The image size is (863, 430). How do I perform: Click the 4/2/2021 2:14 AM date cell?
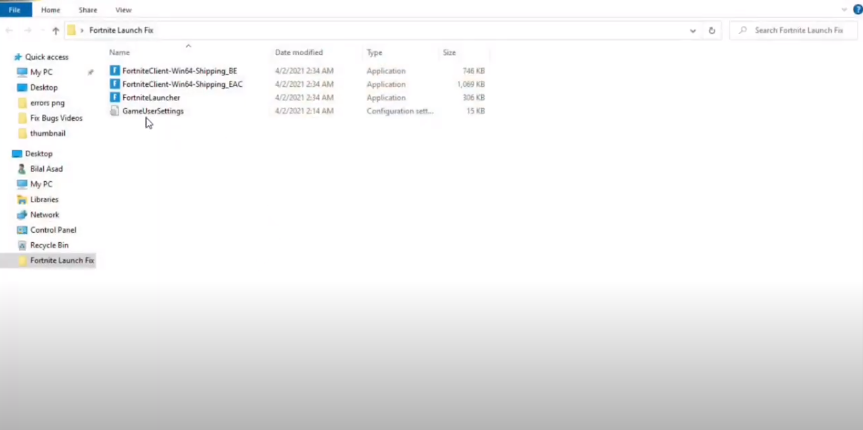pyautogui.click(x=304, y=111)
